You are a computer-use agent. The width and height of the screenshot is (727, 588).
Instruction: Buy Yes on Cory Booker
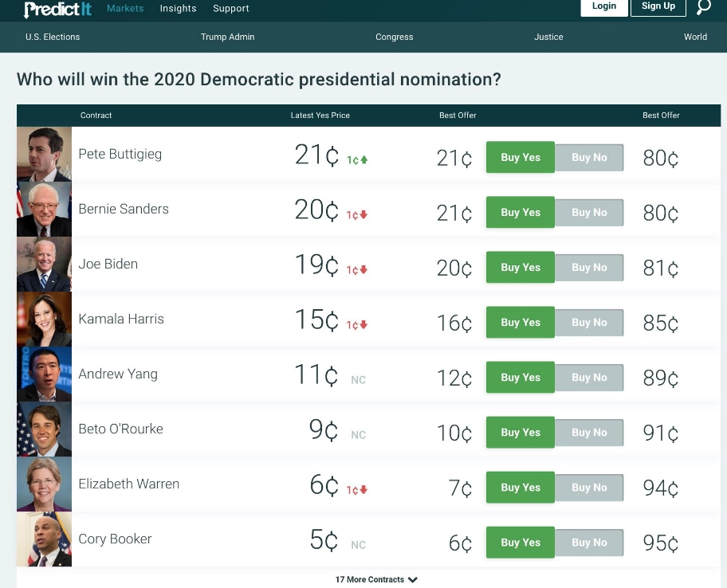coord(521,542)
